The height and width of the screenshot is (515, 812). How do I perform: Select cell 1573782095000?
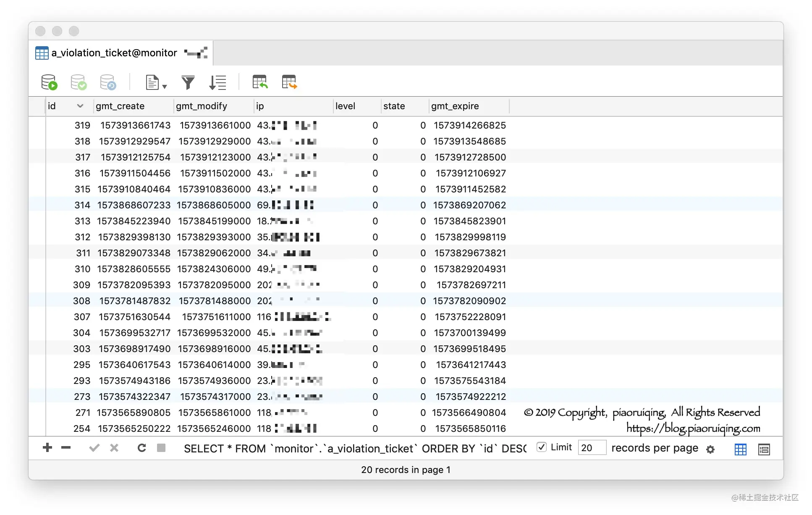point(214,285)
